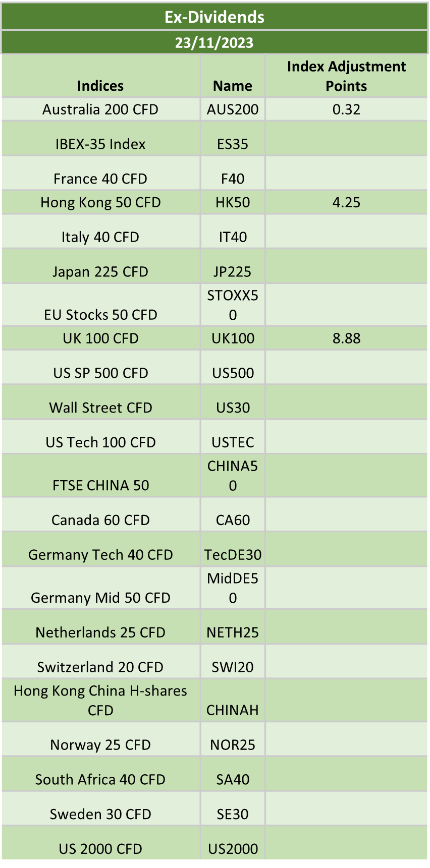Select the 4.25 adjustment points cell

(x=346, y=202)
